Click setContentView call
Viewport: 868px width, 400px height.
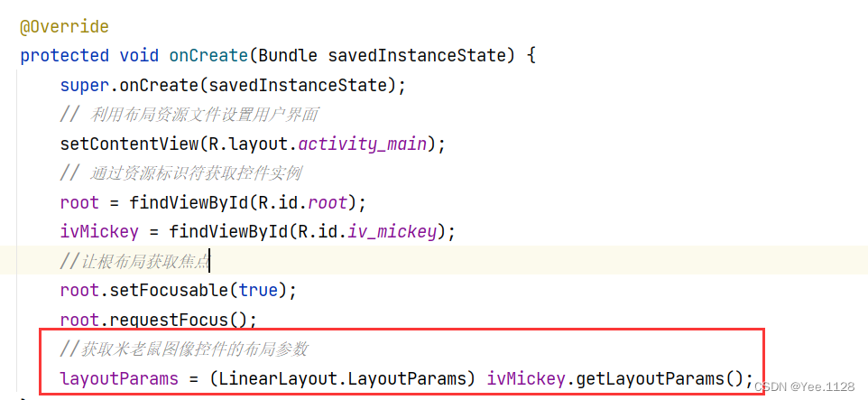point(253,144)
